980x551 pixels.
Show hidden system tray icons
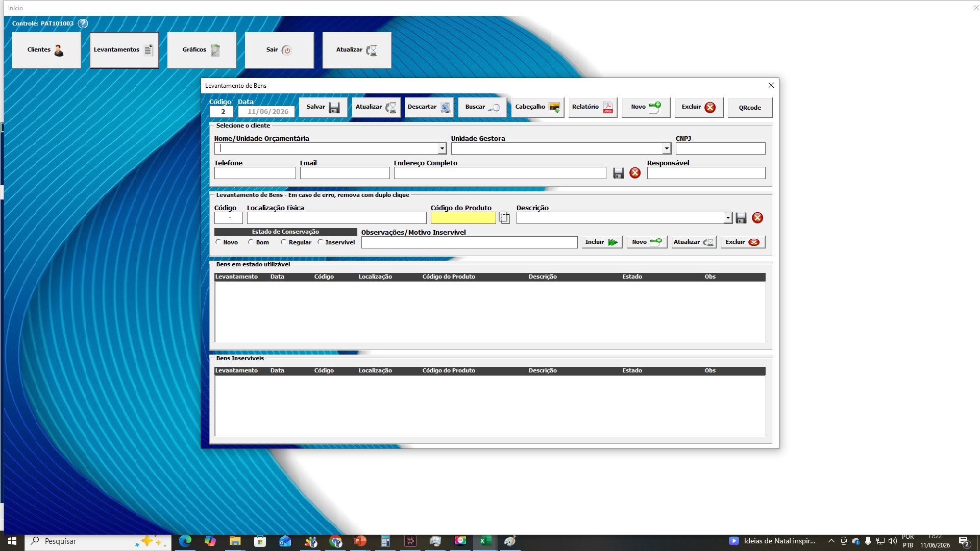(831, 541)
